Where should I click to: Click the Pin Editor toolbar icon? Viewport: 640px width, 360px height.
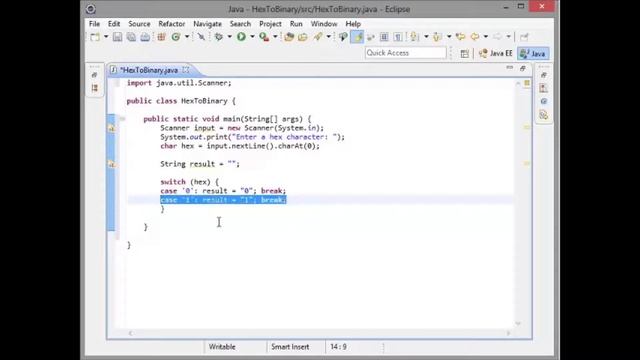pos(524,37)
